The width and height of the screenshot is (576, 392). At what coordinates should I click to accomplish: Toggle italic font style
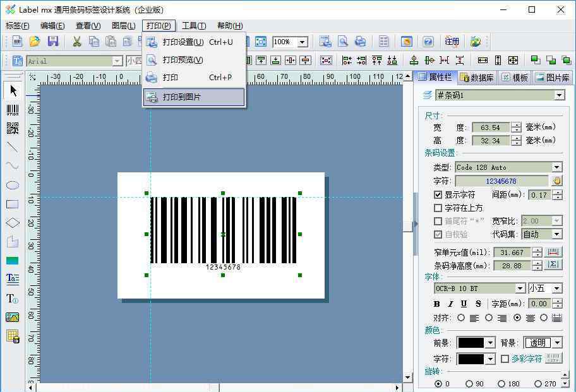pos(450,304)
